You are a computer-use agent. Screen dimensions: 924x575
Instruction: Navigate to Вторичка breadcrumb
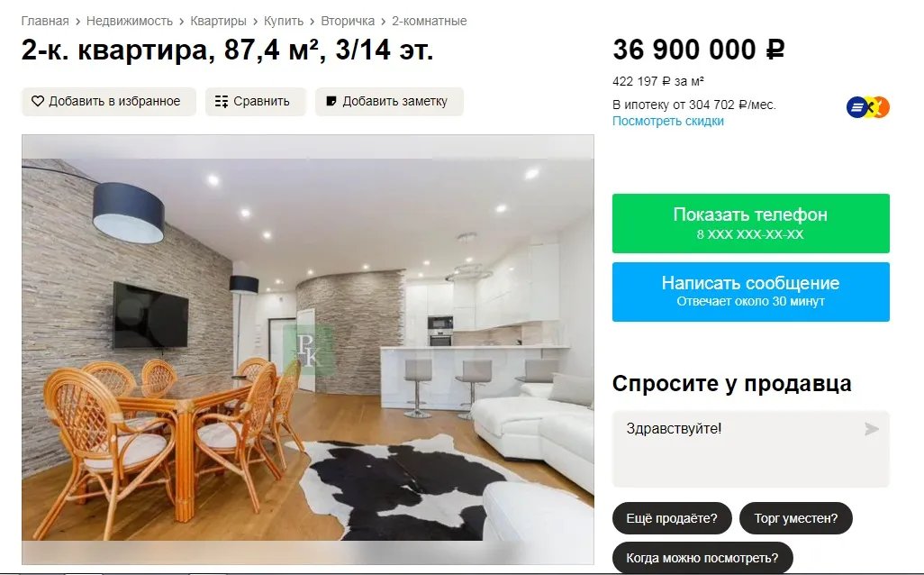[x=348, y=22]
